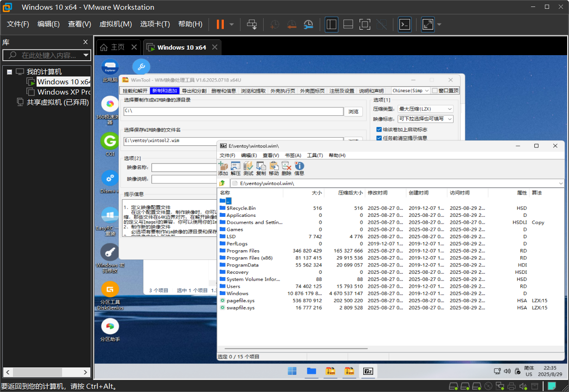Click the VMware take snapshot icon
The height and width of the screenshot is (392, 569).
point(275,24)
